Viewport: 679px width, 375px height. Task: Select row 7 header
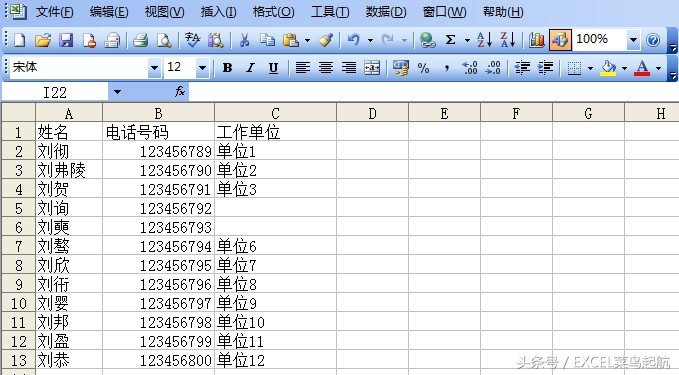coord(19,246)
